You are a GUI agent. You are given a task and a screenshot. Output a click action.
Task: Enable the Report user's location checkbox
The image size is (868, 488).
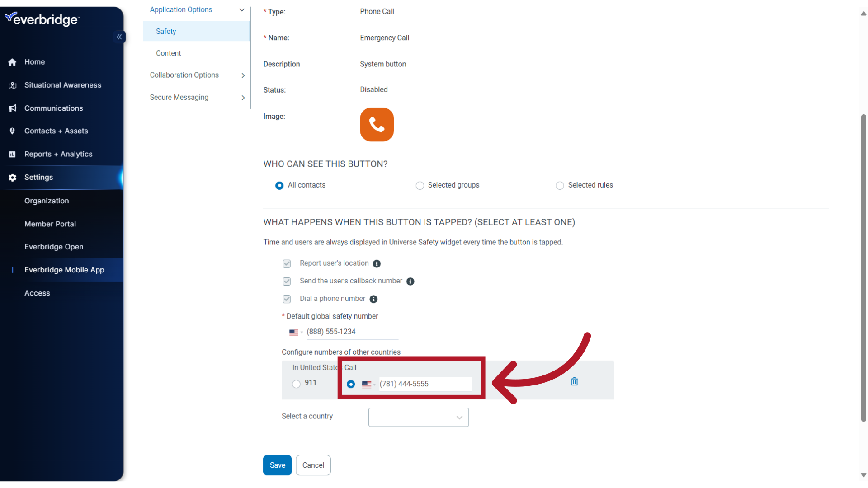coord(287,263)
